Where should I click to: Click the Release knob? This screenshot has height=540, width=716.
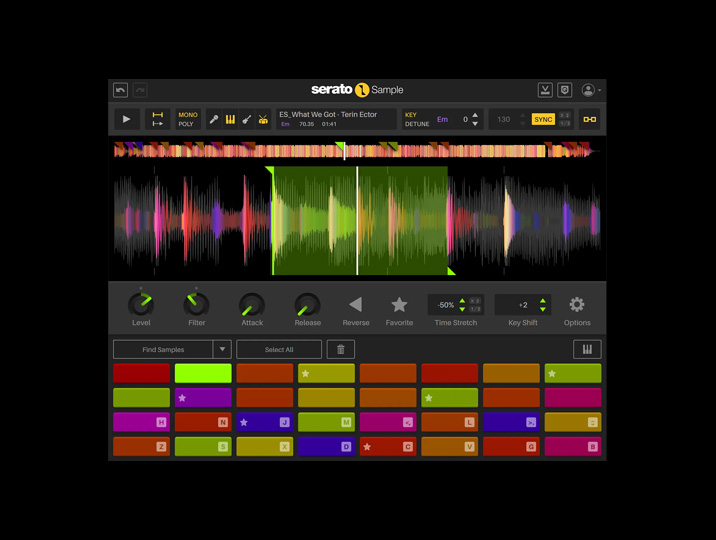307,304
